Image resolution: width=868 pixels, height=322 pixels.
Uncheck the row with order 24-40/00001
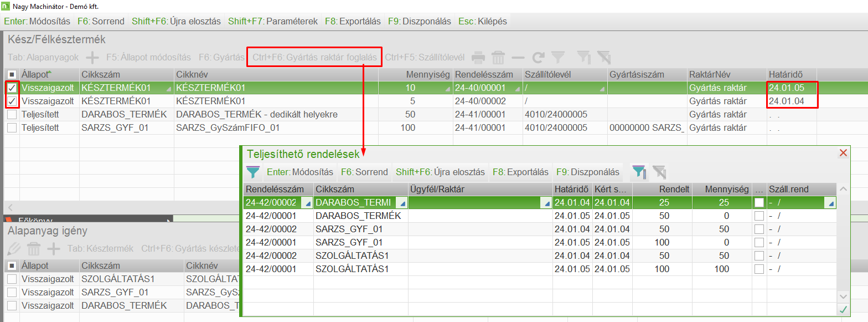tap(12, 88)
